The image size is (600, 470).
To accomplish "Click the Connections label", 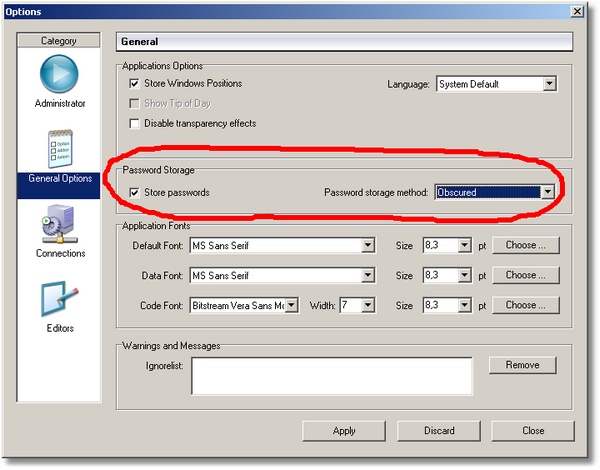I will [60, 253].
